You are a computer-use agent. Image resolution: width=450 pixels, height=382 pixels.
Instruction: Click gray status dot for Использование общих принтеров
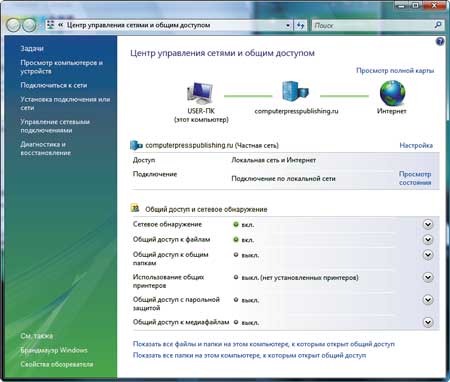236,277
